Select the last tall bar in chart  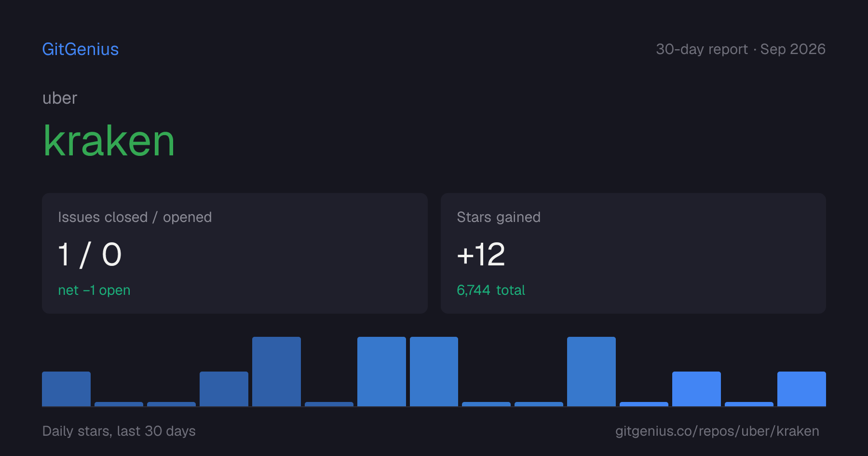click(591, 372)
